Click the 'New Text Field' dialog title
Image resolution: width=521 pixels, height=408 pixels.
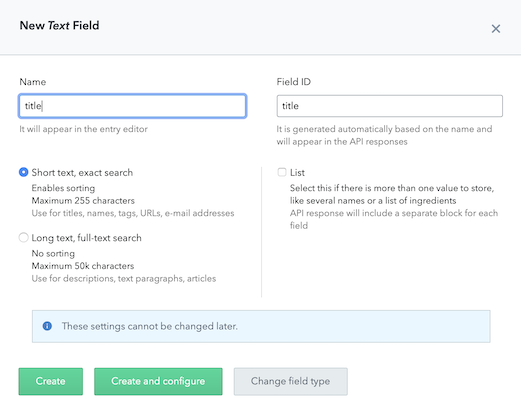59,26
